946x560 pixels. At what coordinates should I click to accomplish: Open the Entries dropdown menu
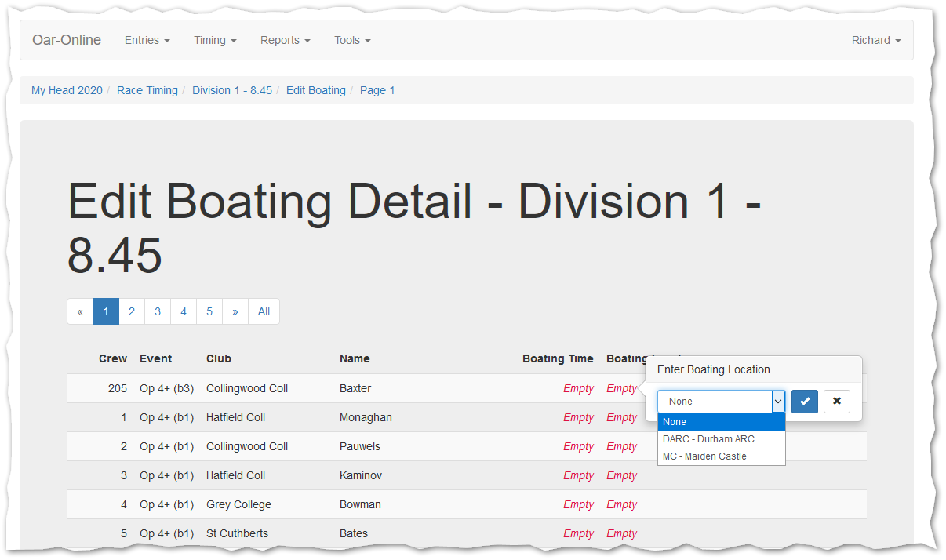[x=147, y=40]
